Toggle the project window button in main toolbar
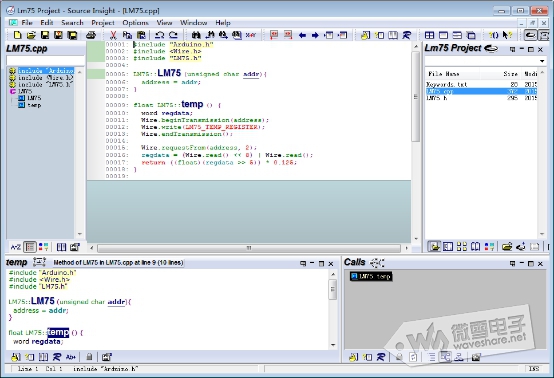Screen dimensions: 554x378 tap(531, 35)
